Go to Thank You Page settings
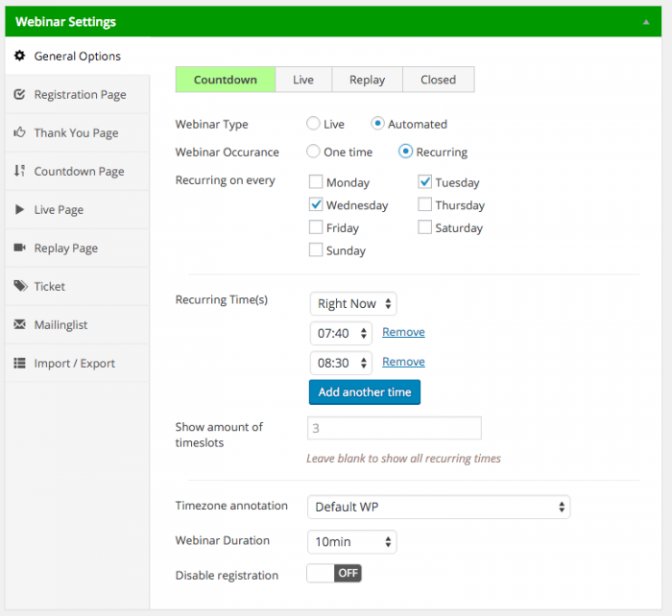 tap(78, 132)
